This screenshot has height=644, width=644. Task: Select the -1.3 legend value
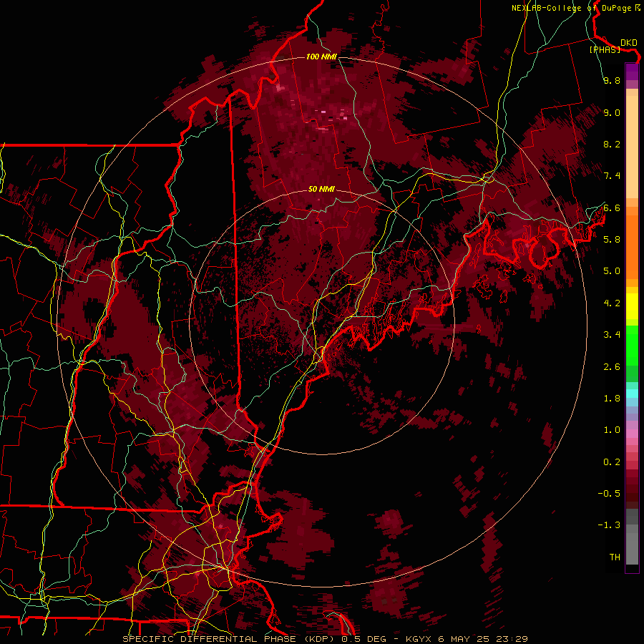point(609,525)
